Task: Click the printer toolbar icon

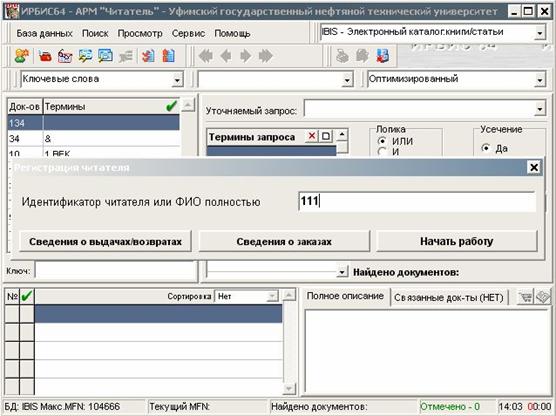Action: tap(342, 56)
